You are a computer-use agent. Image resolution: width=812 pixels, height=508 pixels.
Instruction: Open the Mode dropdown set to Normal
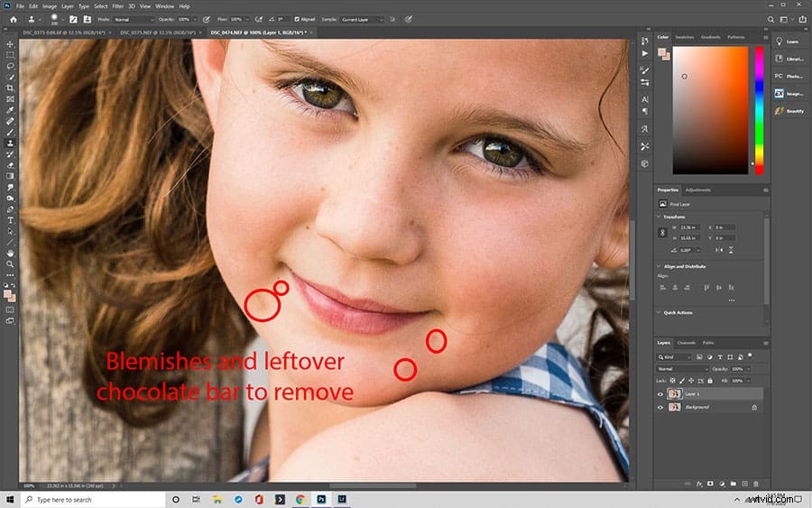point(134,20)
